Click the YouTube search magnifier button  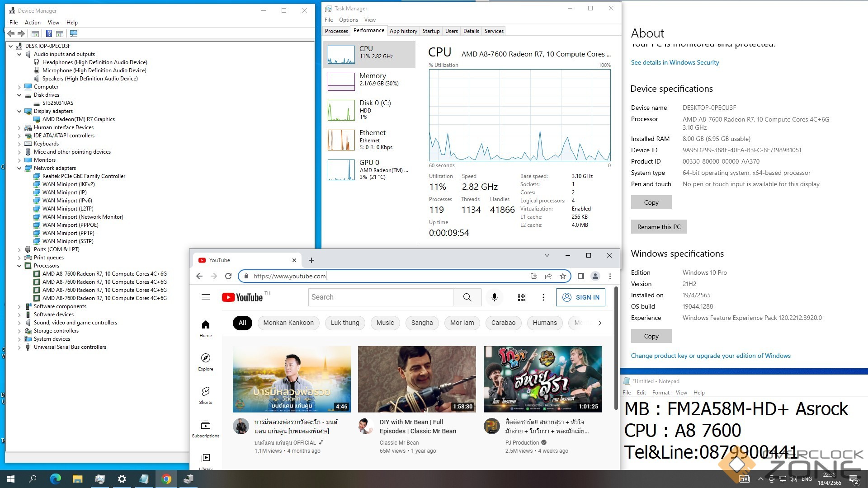[x=467, y=297]
